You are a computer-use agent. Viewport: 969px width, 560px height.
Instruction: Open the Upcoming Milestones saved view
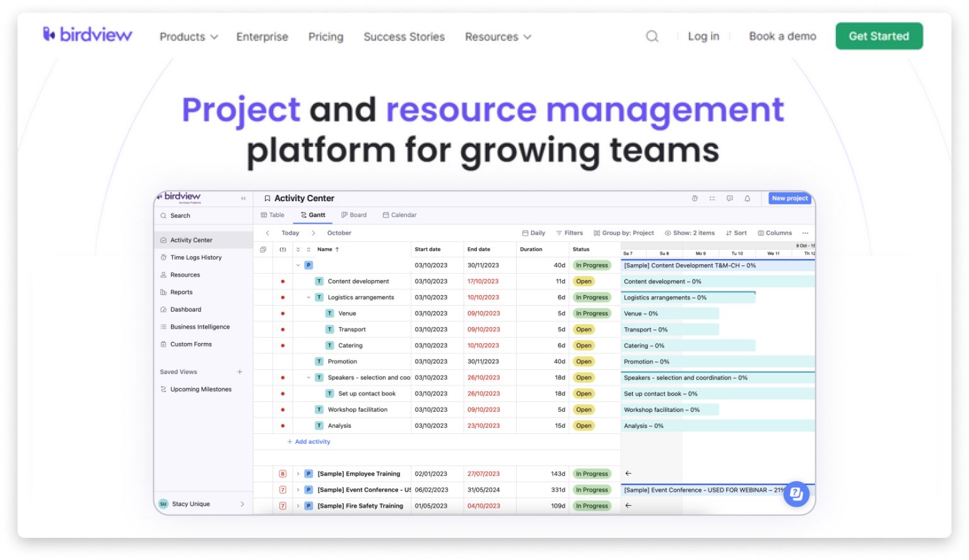pyautogui.click(x=200, y=389)
